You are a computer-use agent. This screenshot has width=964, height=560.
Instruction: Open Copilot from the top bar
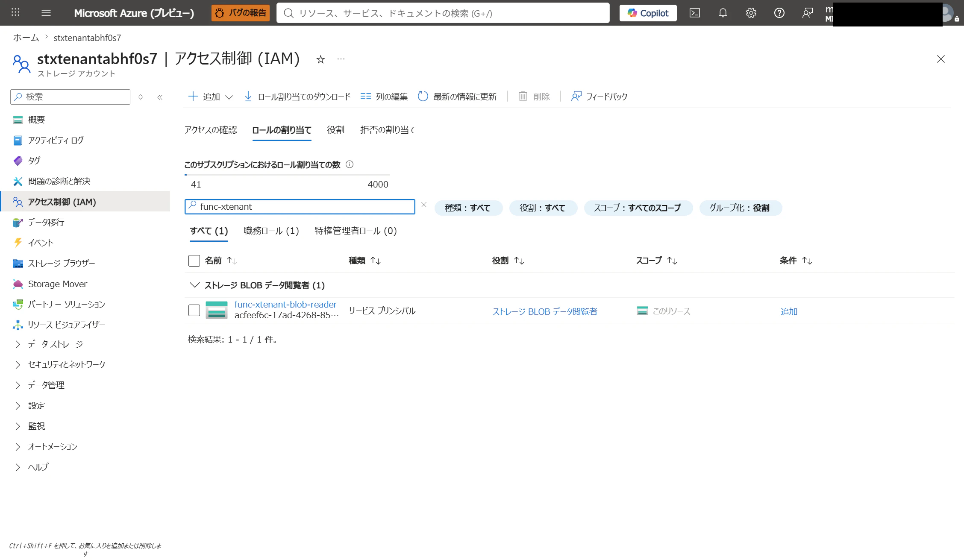click(x=648, y=13)
